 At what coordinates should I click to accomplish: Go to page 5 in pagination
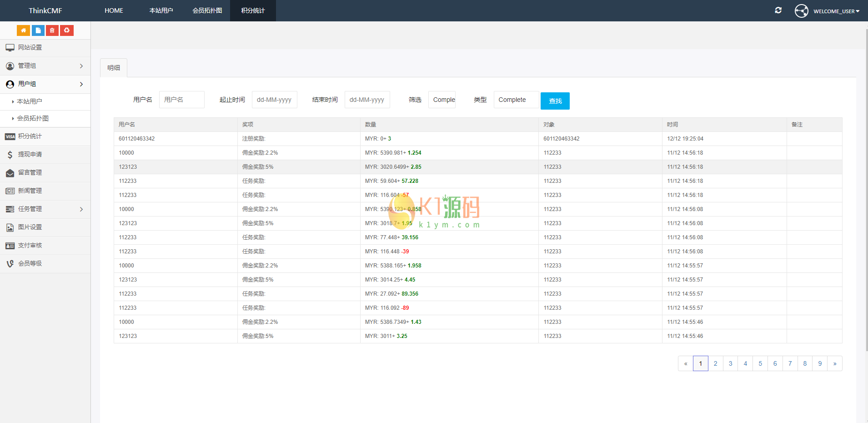tap(760, 363)
